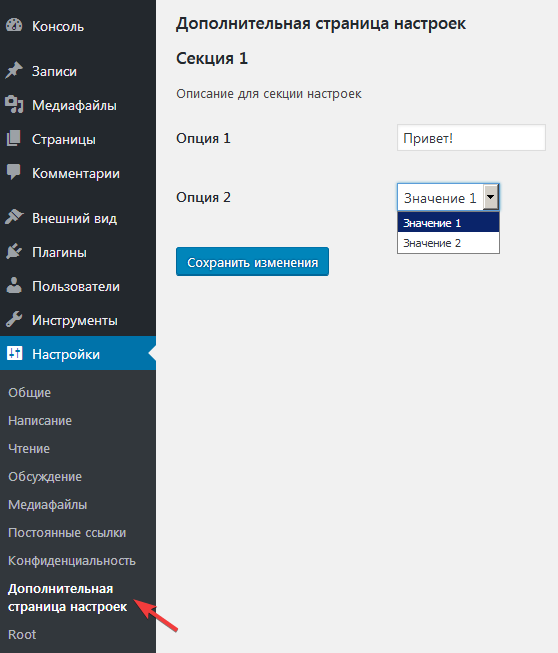Image resolution: width=558 pixels, height=653 pixels.
Task: Open the Комментарии menu label
Action: 76,173
